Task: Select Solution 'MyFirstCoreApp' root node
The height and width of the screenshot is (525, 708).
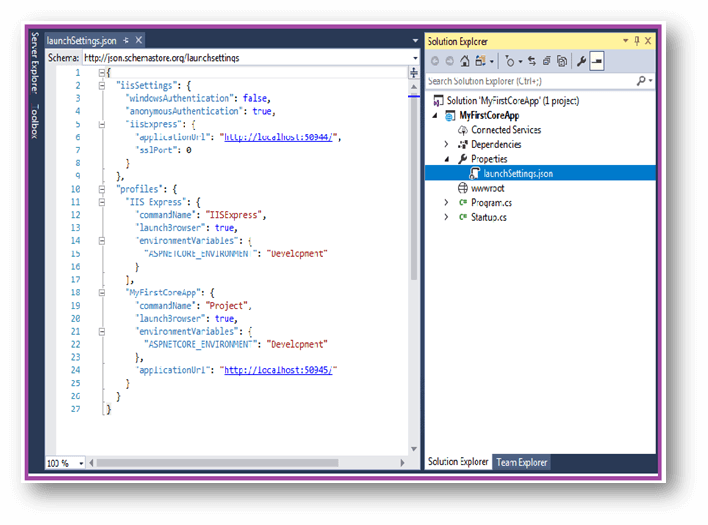Action: (512, 101)
